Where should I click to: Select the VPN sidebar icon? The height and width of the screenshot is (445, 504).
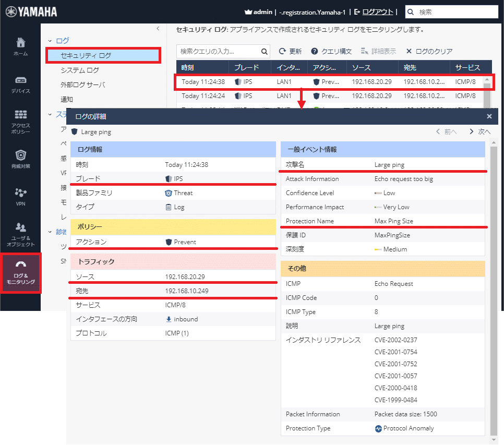coord(20,197)
